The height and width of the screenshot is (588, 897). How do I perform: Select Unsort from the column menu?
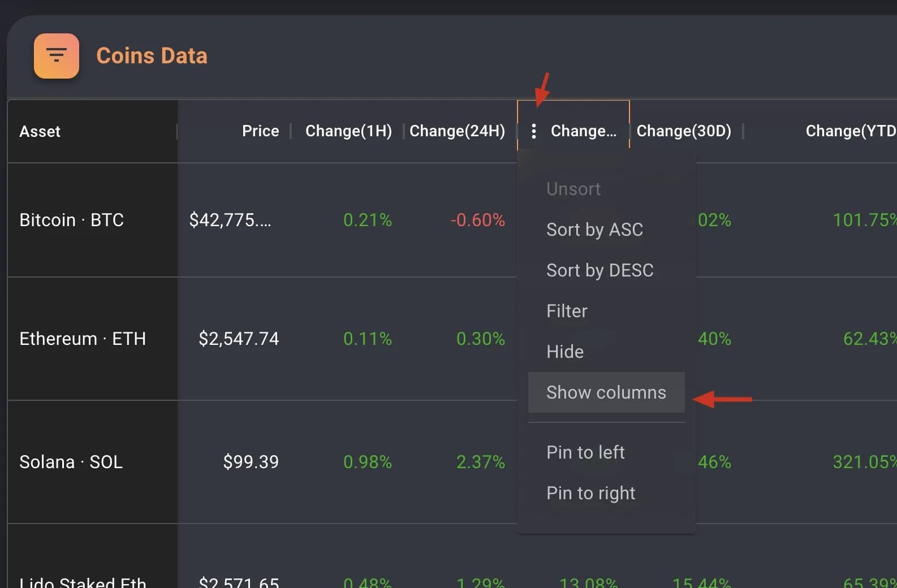[x=573, y=189]
